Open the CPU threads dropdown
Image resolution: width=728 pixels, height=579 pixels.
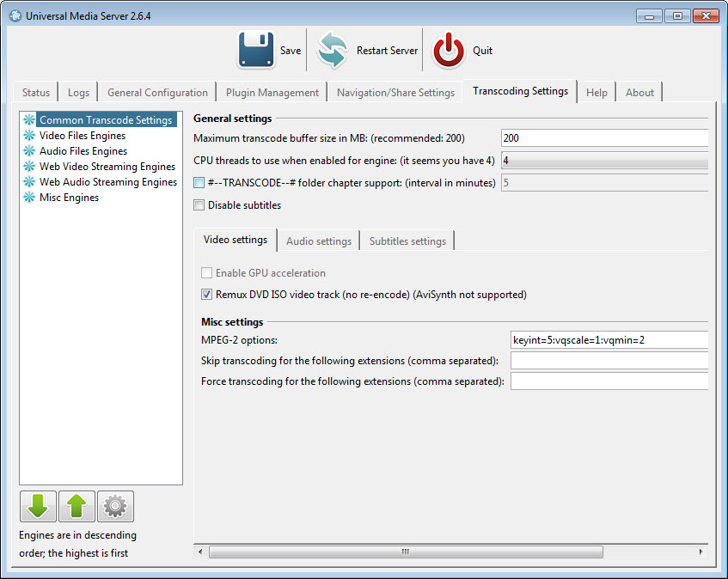605,161
